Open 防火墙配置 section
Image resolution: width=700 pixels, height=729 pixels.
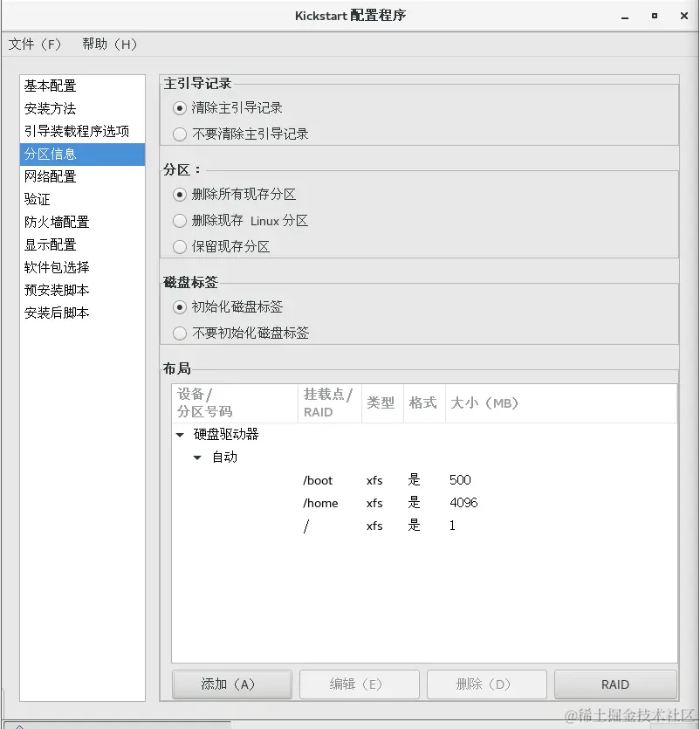pyautogui.click(x=82, y=223)
